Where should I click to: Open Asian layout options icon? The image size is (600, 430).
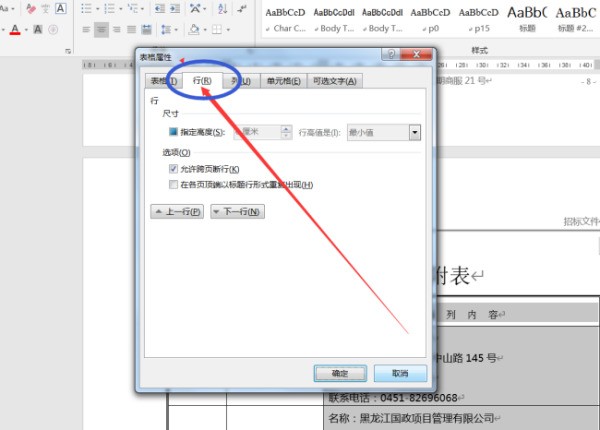coord(196,8)
